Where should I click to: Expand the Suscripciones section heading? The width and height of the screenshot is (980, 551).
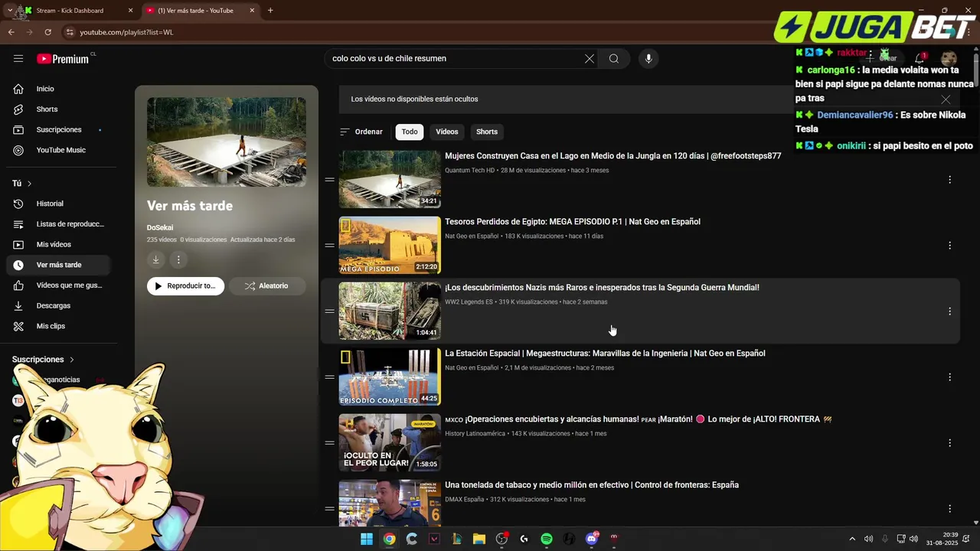coord(44,360)
